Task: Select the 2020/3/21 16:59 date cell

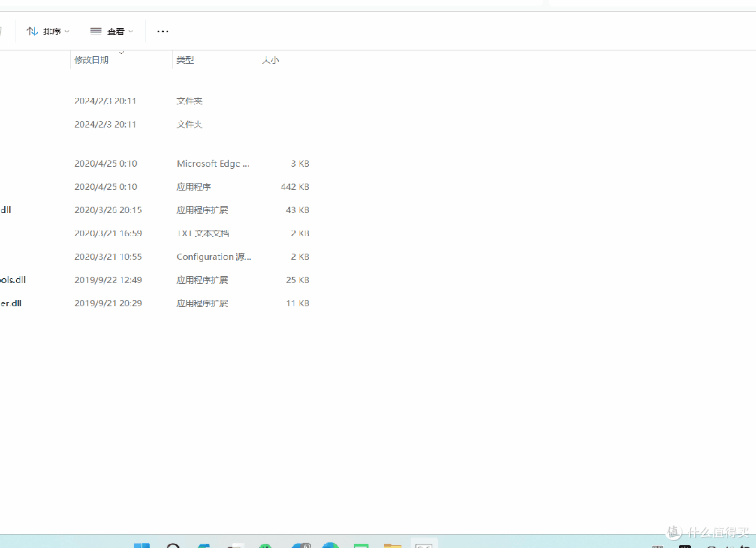Action: pyautogui.click(x=108, y=233)
